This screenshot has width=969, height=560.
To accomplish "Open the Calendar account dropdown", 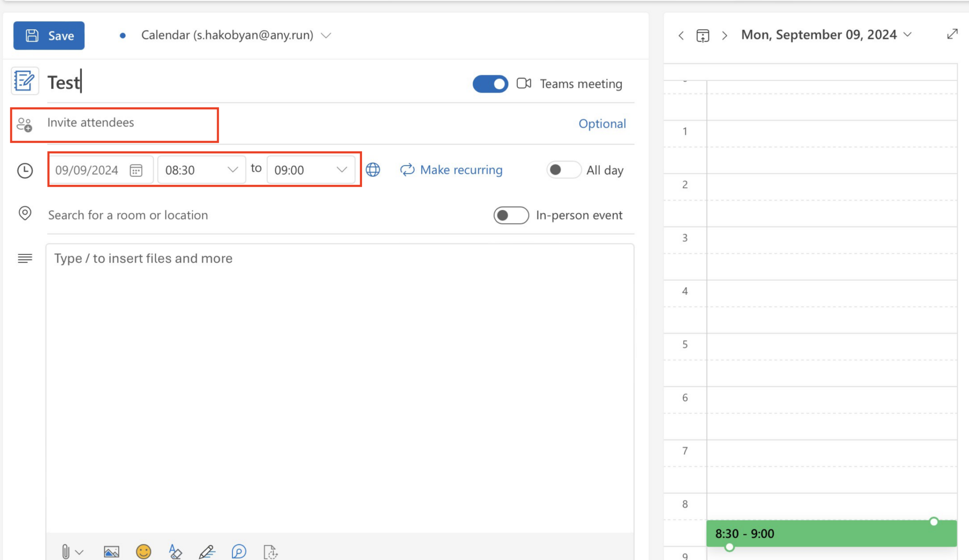I will (326, 35).
